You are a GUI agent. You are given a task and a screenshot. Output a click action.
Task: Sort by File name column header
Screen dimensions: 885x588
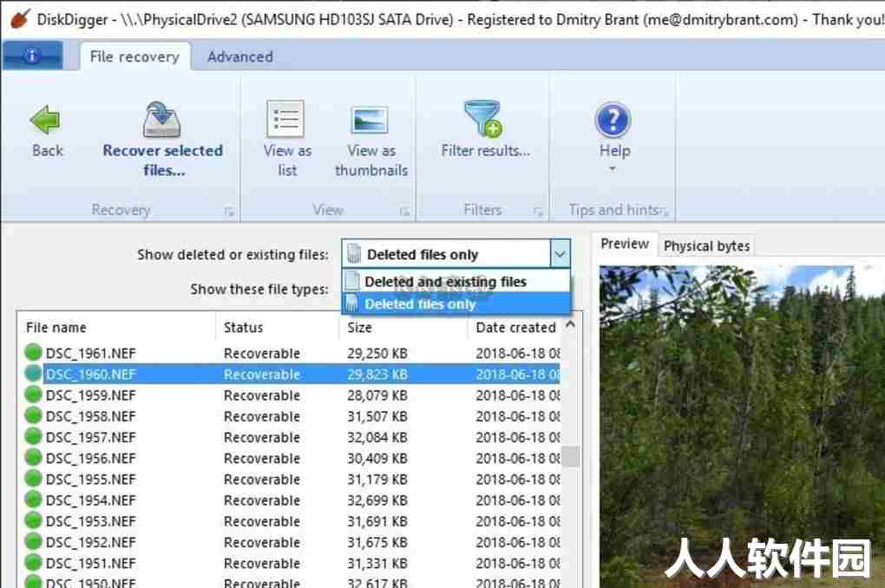tap(116, 327)
